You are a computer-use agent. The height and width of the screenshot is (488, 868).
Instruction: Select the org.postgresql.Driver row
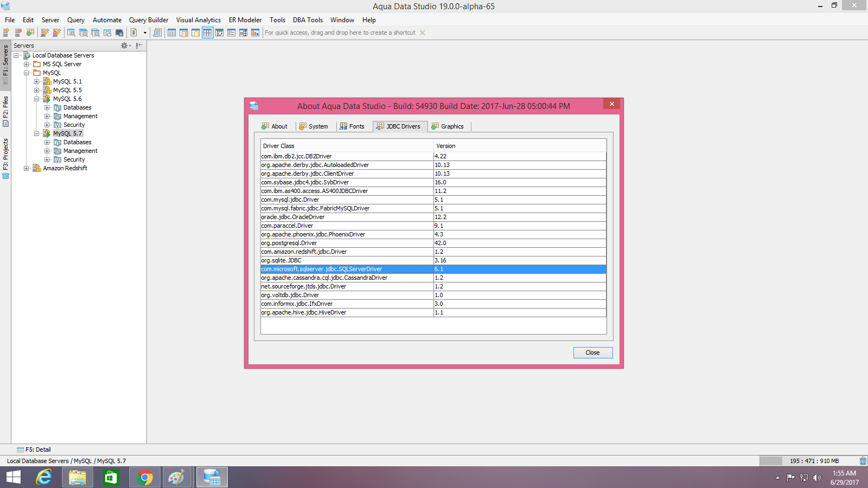click(x=433, y=243)
